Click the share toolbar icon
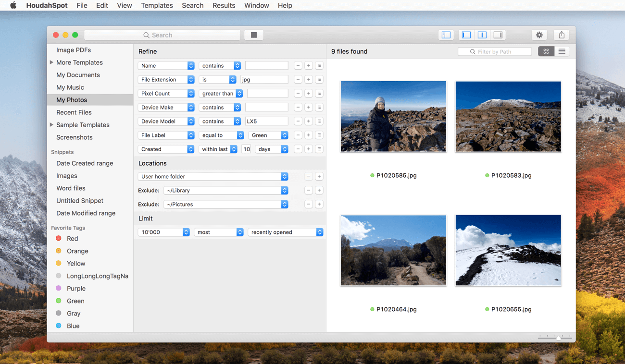This screenshot has height=364, width=625. (561, 35)
